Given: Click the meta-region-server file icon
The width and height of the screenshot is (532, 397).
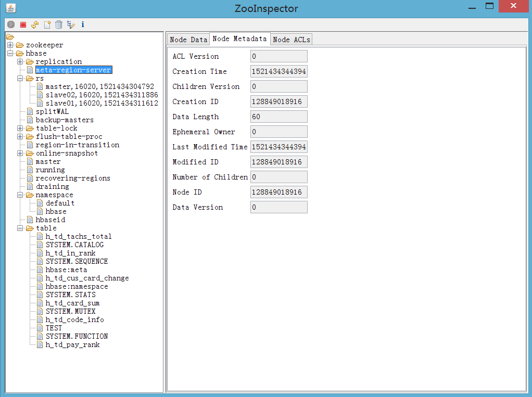Looking at the screenshot, I should [x=30, y=70].
